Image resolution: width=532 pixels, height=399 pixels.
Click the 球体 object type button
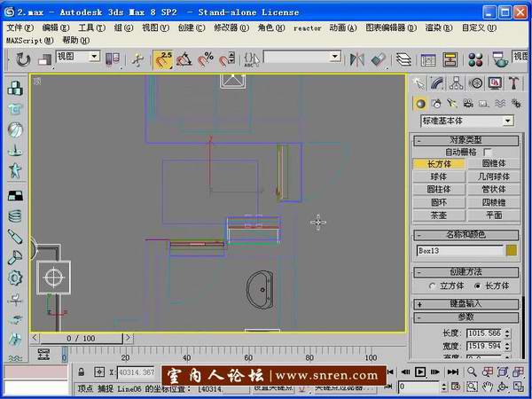439,176
